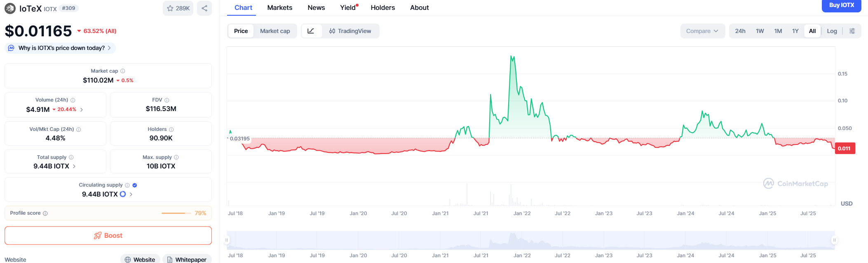This screenshot has height=263, width=868.
Task: Open the Circulating supply info icon
Action: point(127,185)
